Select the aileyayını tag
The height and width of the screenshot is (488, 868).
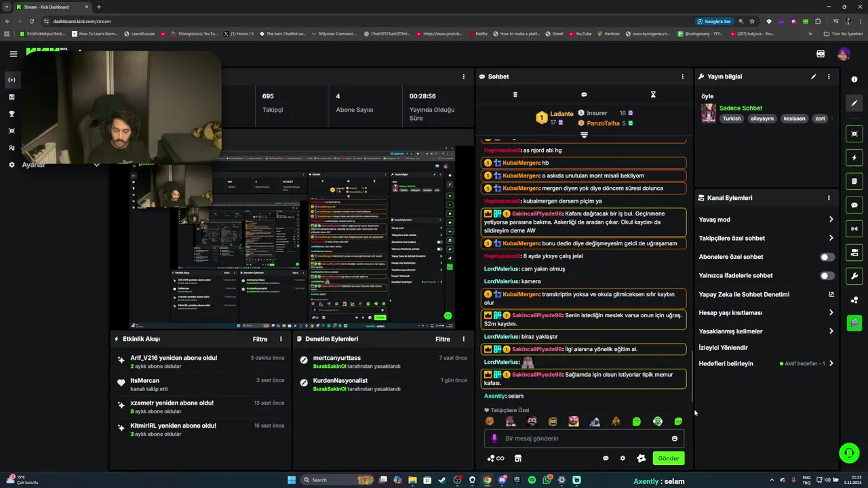pos(762,119)
